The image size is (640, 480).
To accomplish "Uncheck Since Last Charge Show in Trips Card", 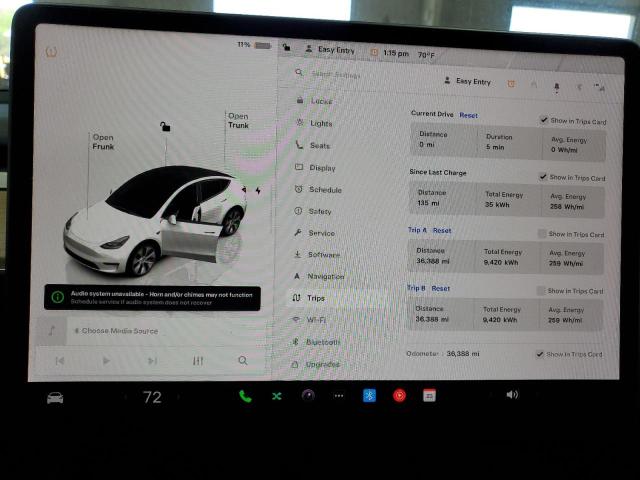I will [x=543, y=177].
